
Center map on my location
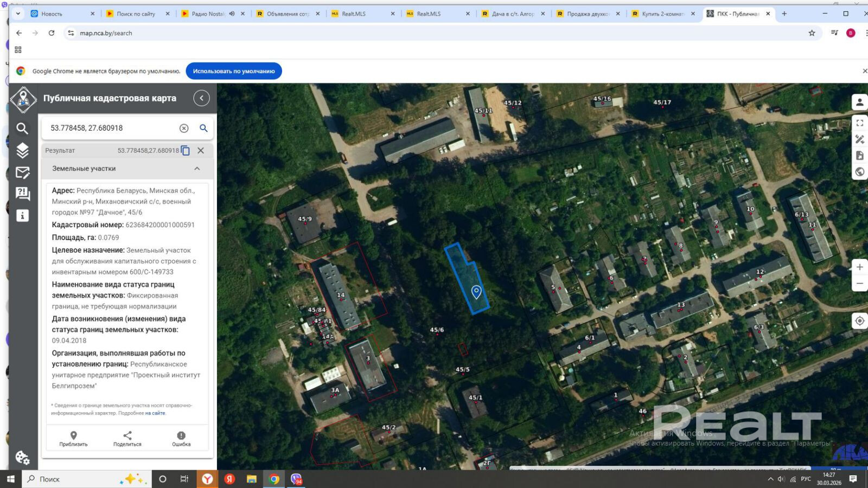pos(859,321)
